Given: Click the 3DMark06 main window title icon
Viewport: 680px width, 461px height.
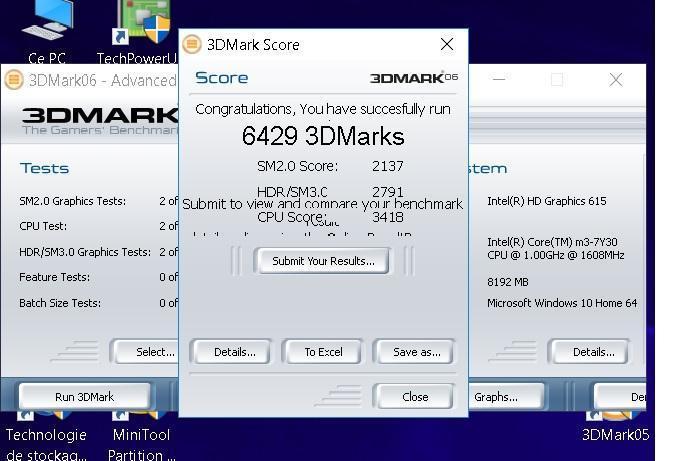Looking at the screenshot, I should pyautogui.click(x=14, y=80).
